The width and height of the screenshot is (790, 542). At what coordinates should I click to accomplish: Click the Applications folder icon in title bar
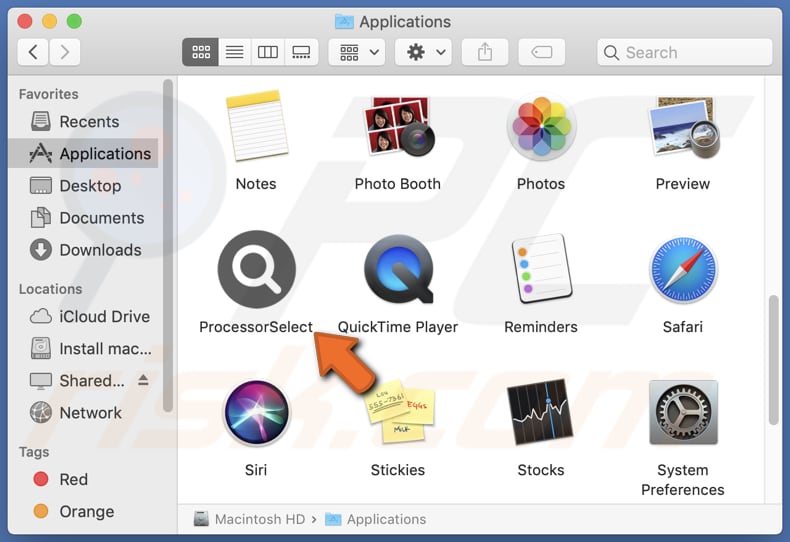[345, 22]
